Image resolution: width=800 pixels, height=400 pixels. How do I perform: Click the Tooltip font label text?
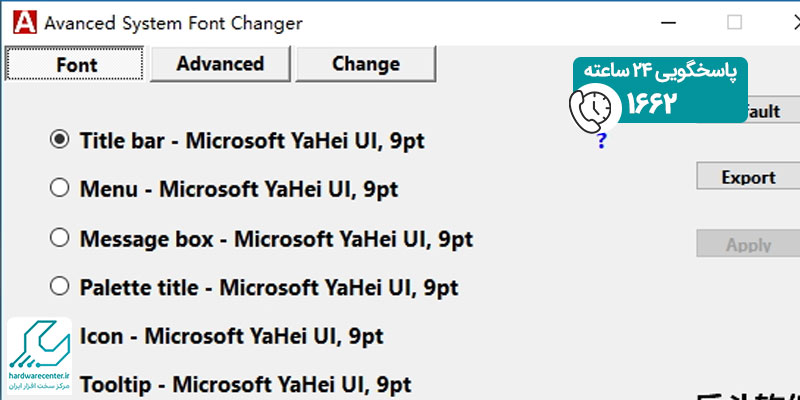coord(245,385)
